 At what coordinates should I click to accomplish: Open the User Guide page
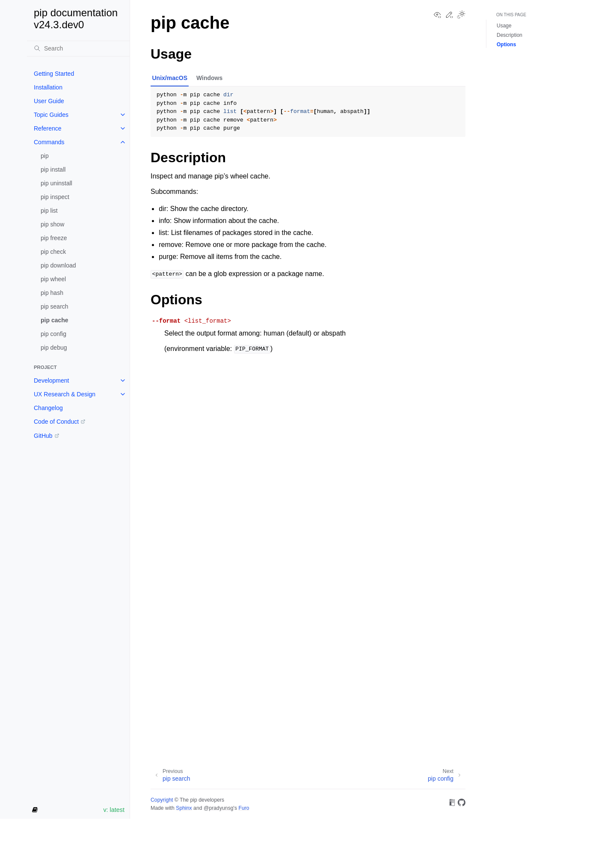pyautogui.click(x=49, y=101)
